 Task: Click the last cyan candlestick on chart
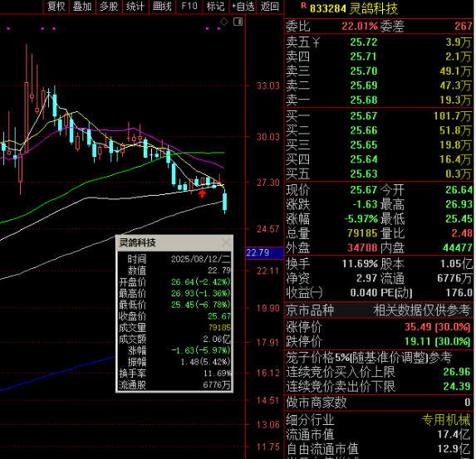point(225,202)
